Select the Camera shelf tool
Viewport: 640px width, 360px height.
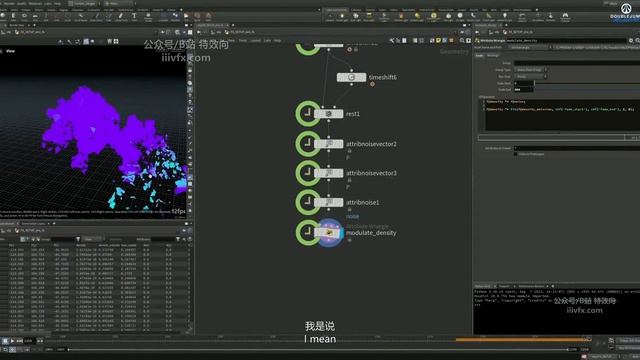[x=330, y=17]
